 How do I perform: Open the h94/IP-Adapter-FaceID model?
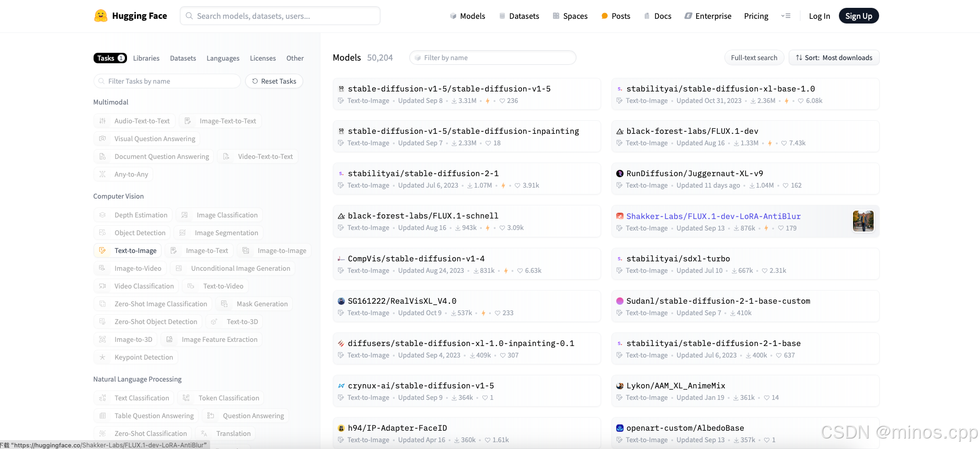coord(466,433)
